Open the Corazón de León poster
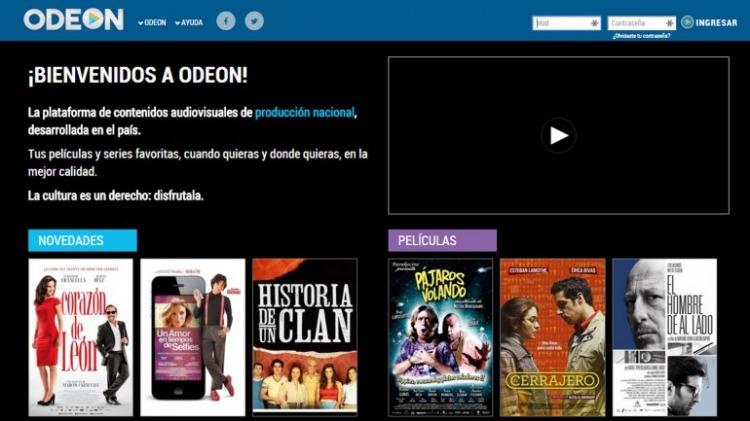This screenshot has width=750, height=421. coord(81,337)
